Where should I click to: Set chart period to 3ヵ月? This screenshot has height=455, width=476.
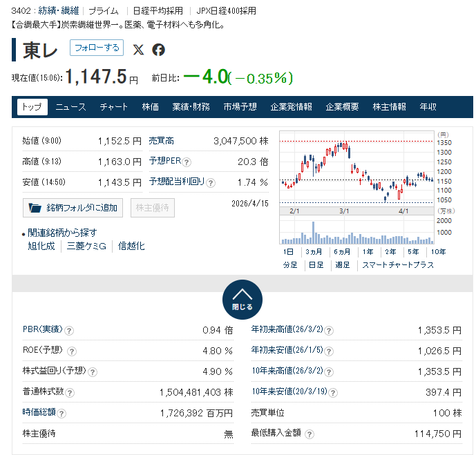pos(314,252)
